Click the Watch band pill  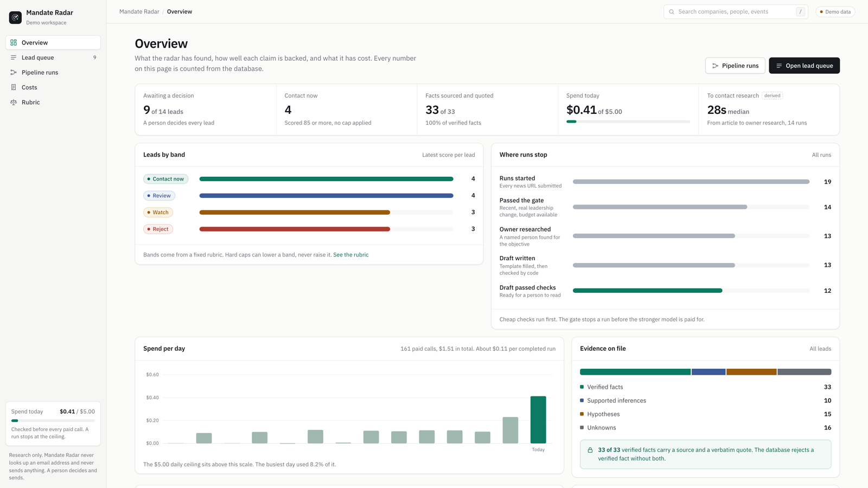pyautogui.click(x=158, y=213)
